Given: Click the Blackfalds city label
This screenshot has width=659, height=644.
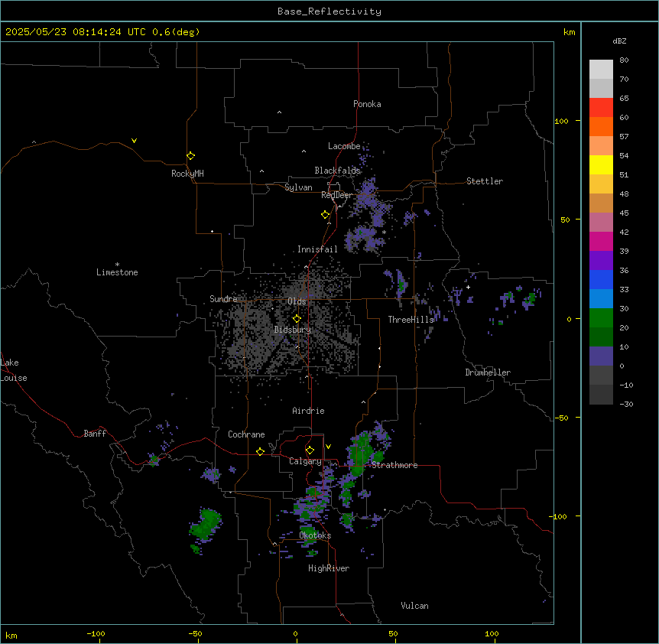Looking at the screenshot, I should 337,171.
